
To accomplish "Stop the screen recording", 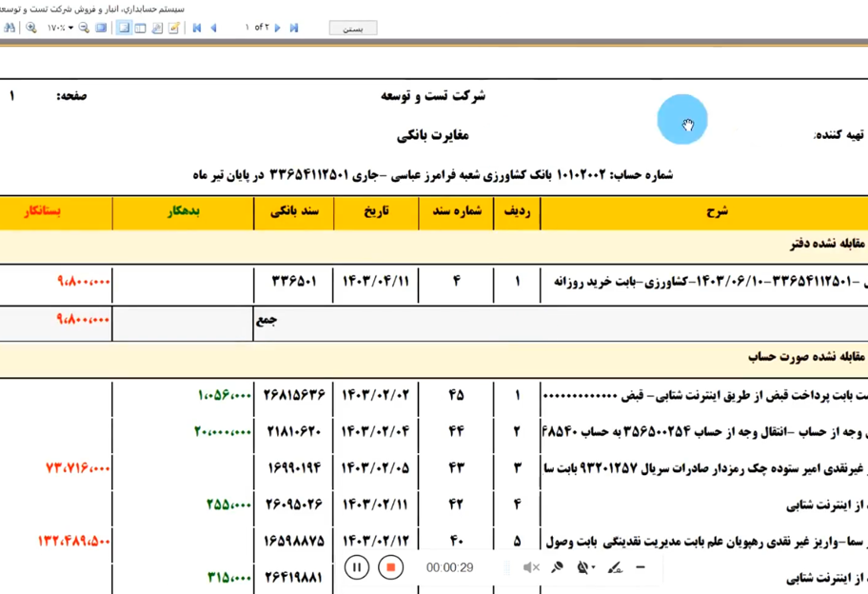I will (391, 567).
